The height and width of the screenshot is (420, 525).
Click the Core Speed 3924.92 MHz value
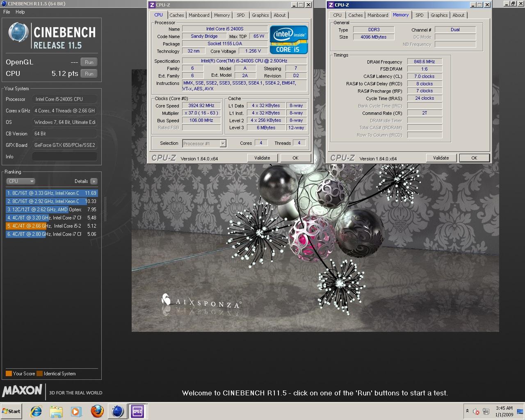pos(201,106)
